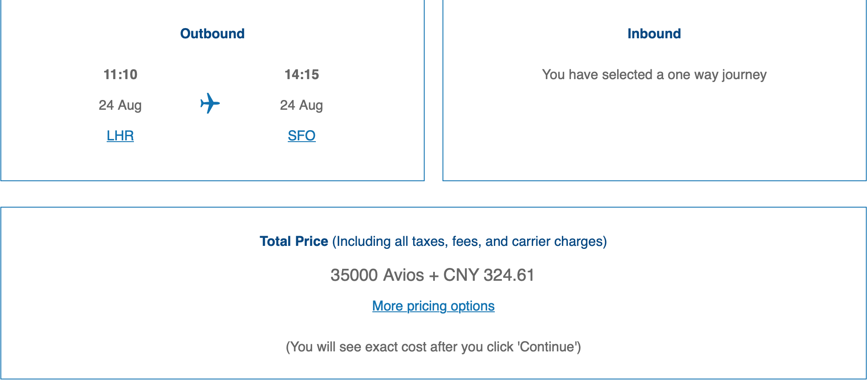This screenshot has height=382, width=868.
Task: Click the Inbound section heading
Action: point(654,34)
